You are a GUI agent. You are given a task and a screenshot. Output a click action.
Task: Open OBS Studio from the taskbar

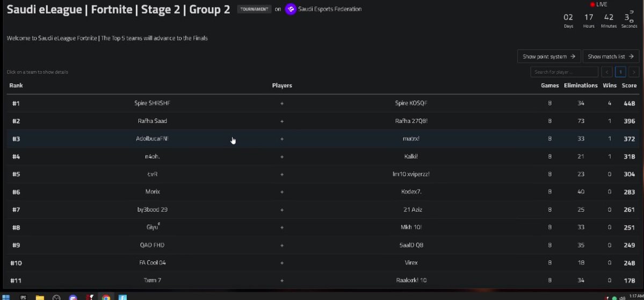(56, 297)
